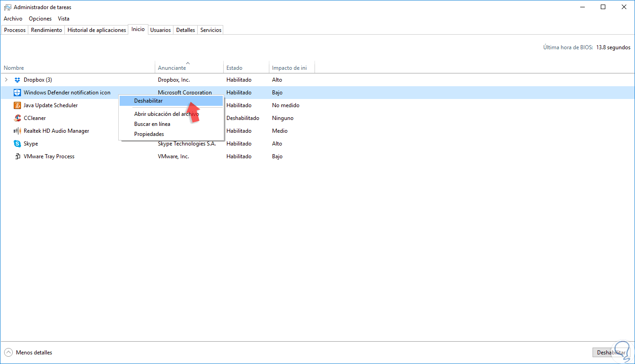Select the VMware Tray Process icon
Viewport: 635px width, 364px height.
[x=17, y=156]
